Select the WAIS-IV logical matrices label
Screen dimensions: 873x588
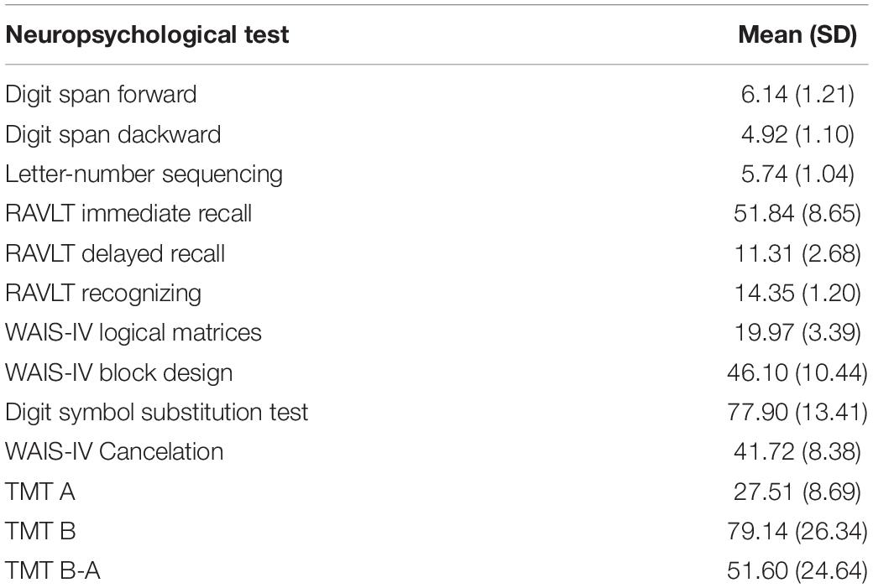tap(133, 333)
